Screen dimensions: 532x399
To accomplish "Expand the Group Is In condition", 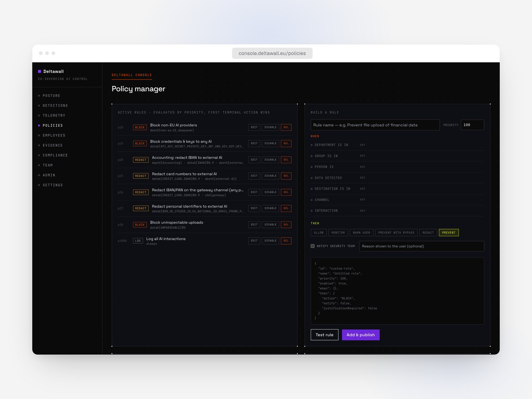I will click(397, 156).
